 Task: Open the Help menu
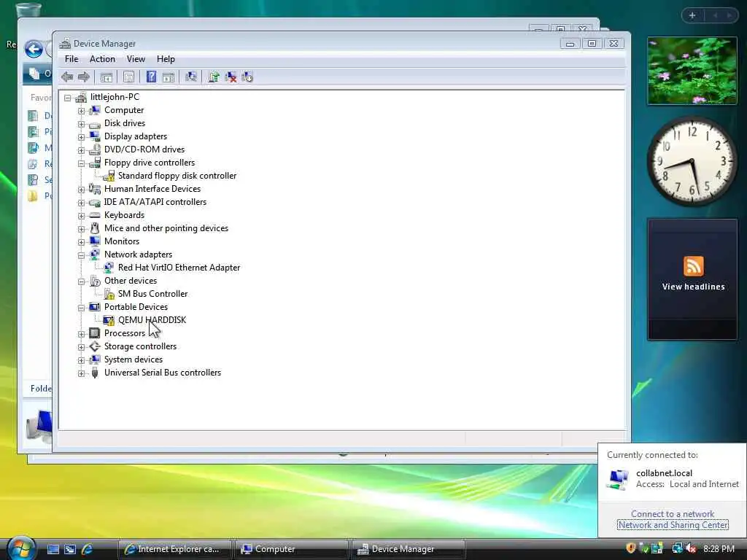166,59
